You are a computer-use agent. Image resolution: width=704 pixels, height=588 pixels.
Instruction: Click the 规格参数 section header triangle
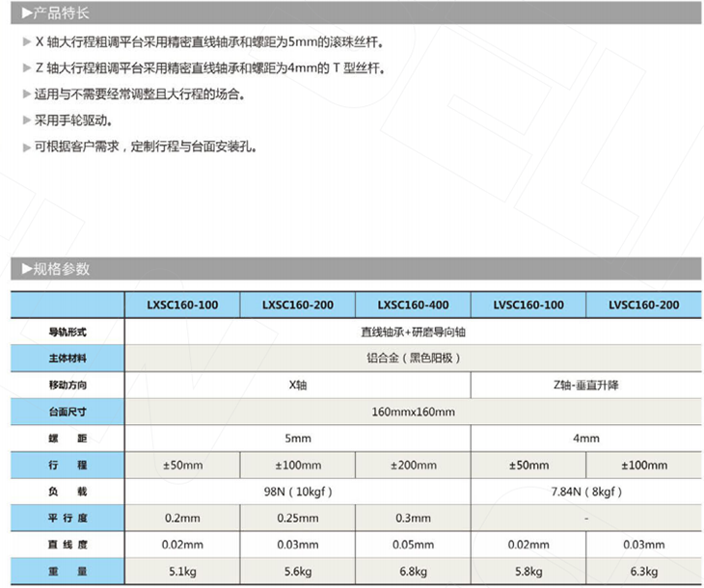[26, 269]
